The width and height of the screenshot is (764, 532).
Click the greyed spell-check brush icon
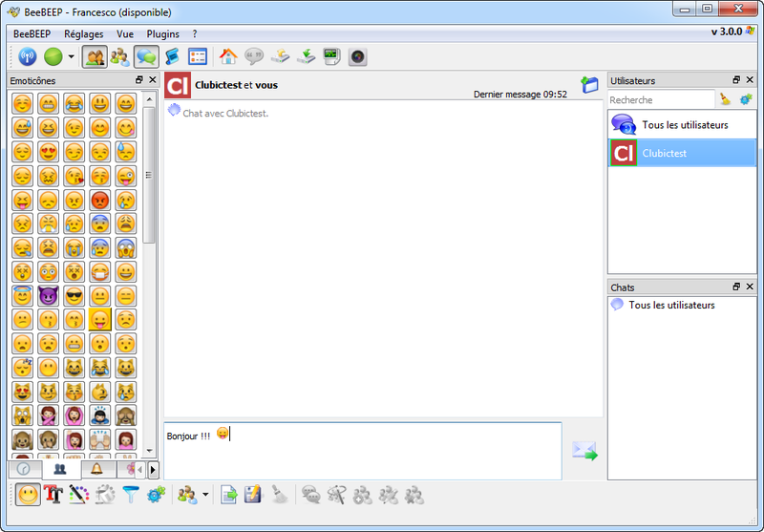point(105,495)
